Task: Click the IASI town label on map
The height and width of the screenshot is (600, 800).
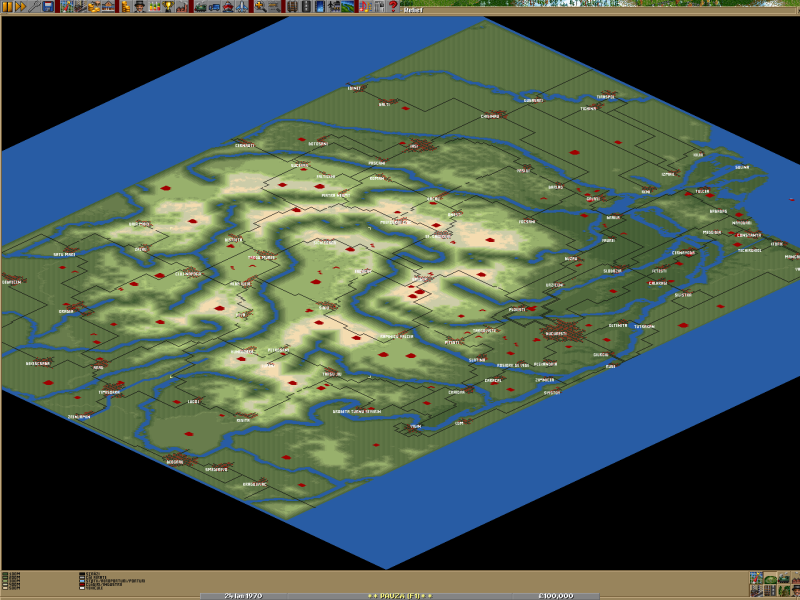Action: pyautogui.click(x=414, y=145)
